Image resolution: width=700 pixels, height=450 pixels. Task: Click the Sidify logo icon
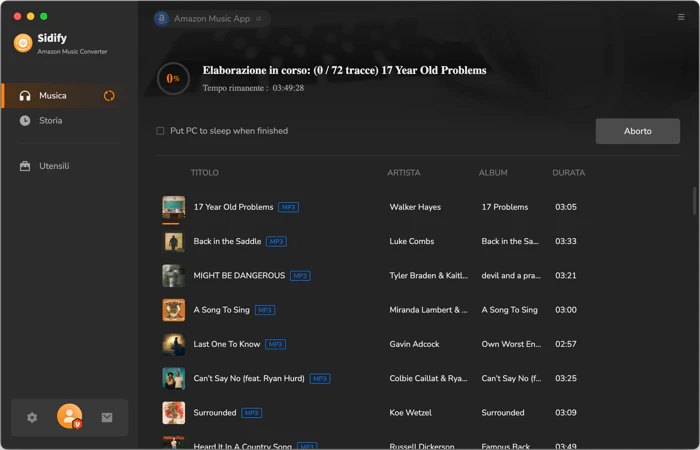(23, 43)
